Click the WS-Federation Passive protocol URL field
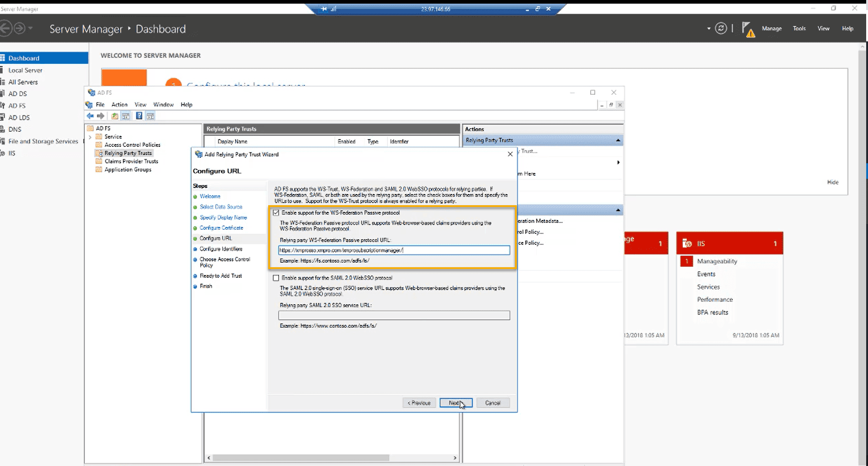This screenshot has width=868, height=466. [x=394, y=250]
